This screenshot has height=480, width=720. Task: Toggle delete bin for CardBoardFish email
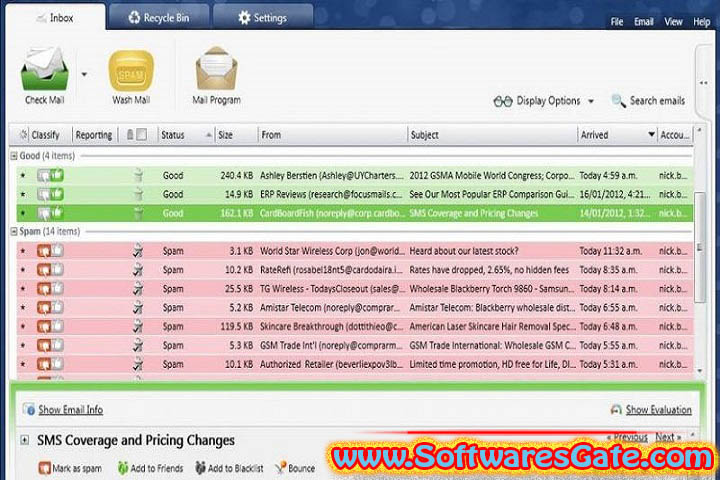click(x=138, y=213)
